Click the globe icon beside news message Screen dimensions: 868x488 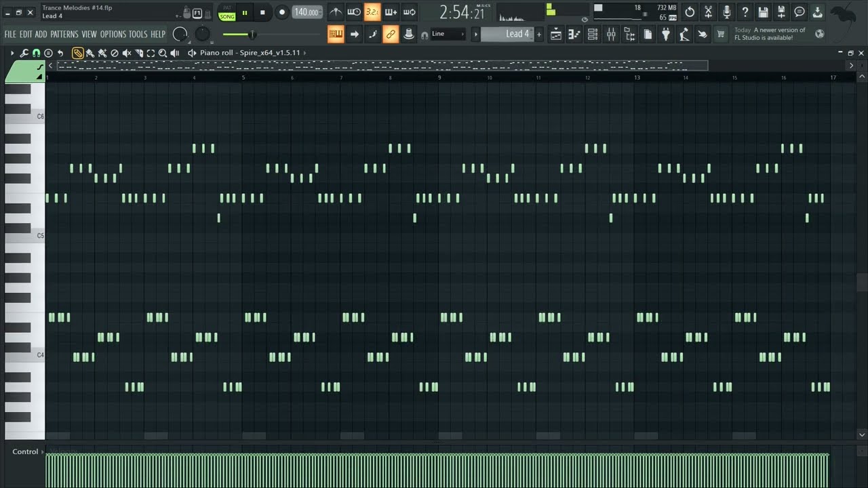point(820,34)
